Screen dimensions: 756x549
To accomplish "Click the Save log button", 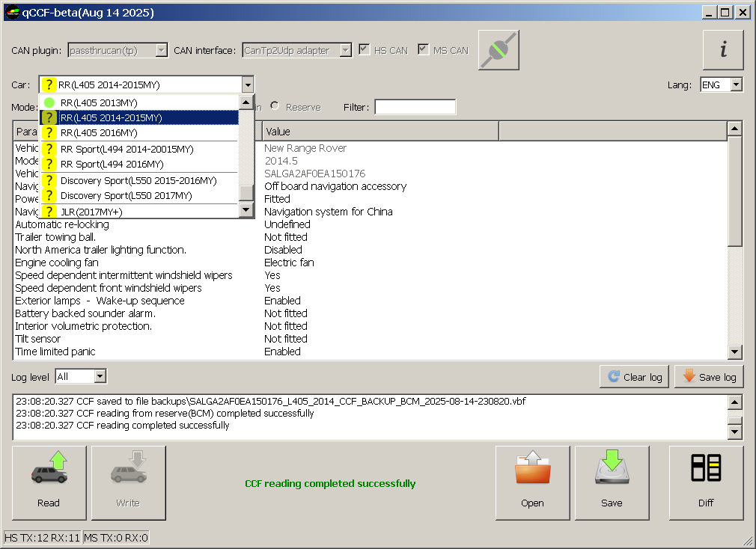I will pyautogui.click(x=710, y=376).
